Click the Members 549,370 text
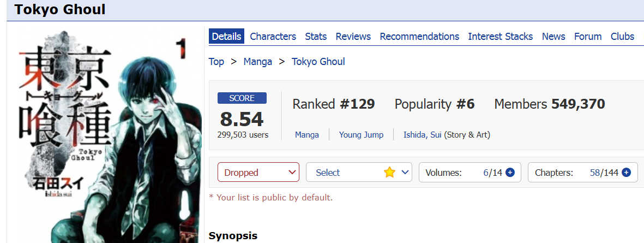The width and height of the screenshot is (644, 243). click(x=550, y=104)
